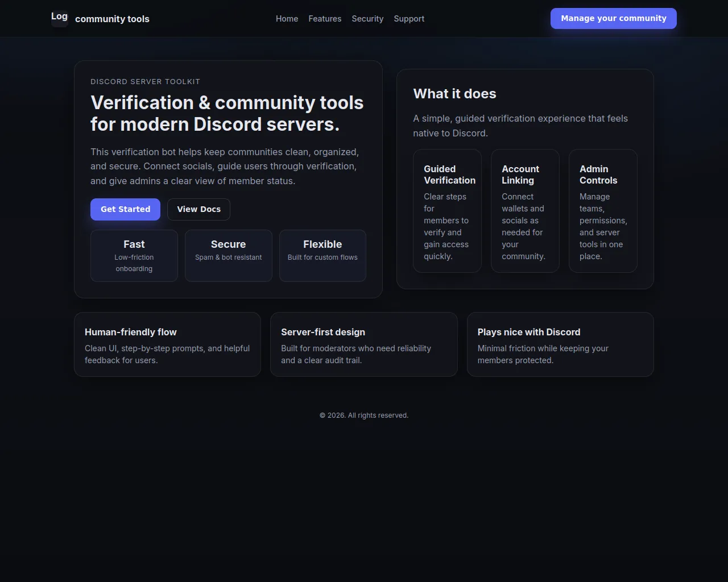Click the Manage your community button
The height and width of the screenshot is (582, 728).
pos(614,18)
